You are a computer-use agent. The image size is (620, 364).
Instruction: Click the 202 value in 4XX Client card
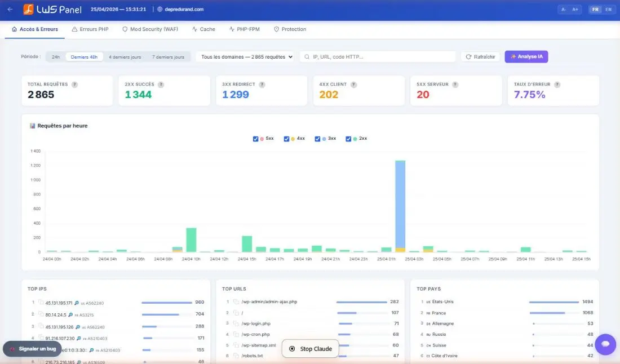[x=329, y=95]
